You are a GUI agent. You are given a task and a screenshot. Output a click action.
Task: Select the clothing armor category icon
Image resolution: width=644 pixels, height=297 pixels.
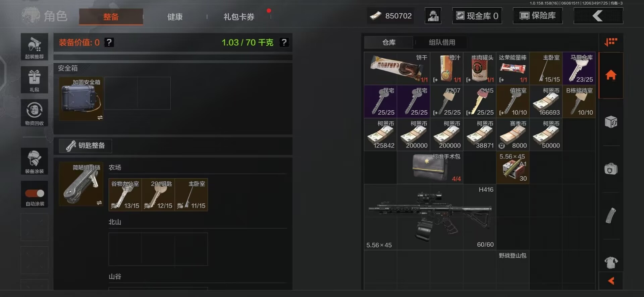(x=611, y=262)
